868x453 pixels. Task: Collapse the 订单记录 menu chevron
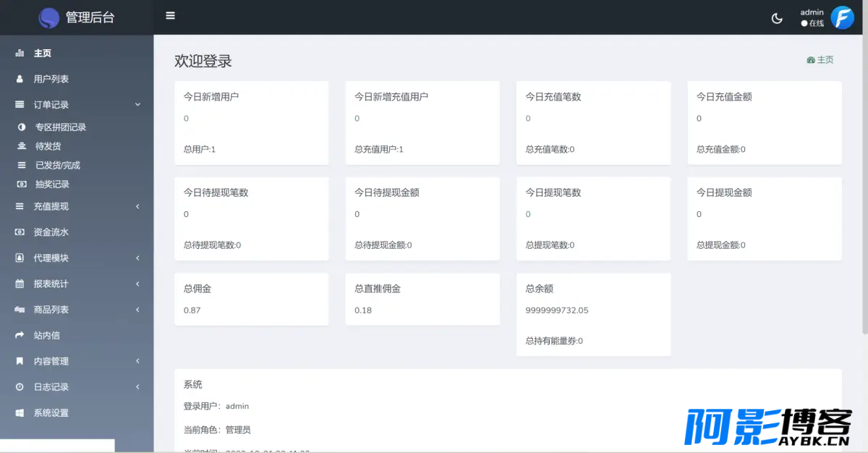pyautogui.click(x=137, y=105)
